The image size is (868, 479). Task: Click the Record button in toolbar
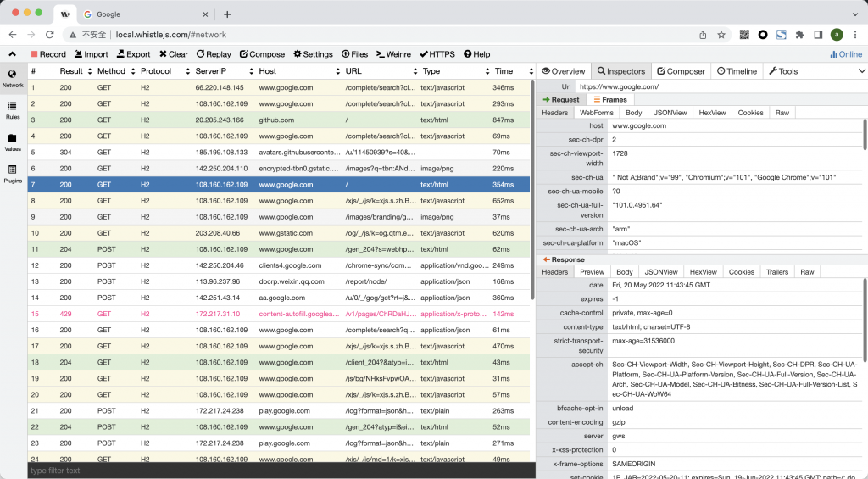coord(47,54)
